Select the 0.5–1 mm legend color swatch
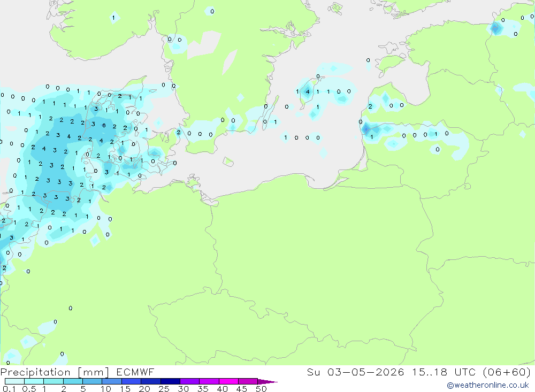535x392 pixels. 34,381
